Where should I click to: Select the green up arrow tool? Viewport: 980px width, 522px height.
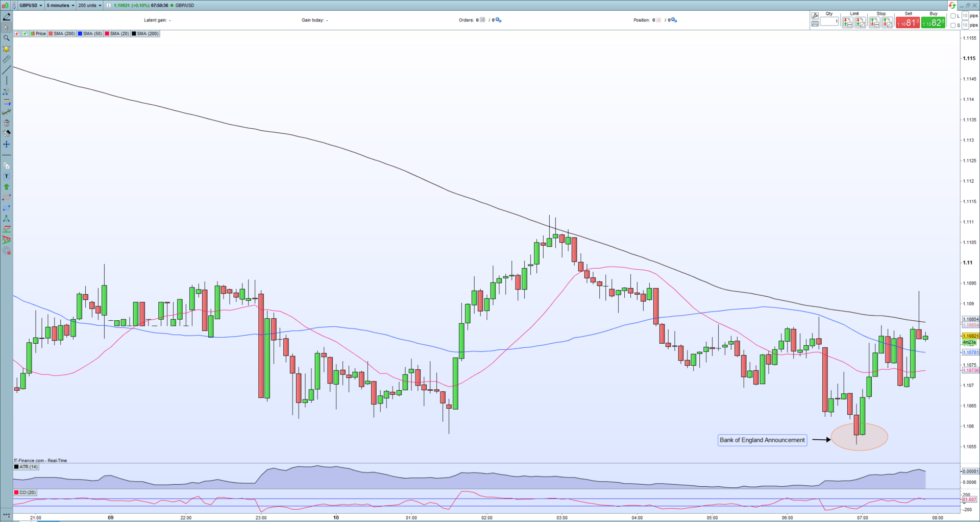pyautogui.click(x=7, y=187)
